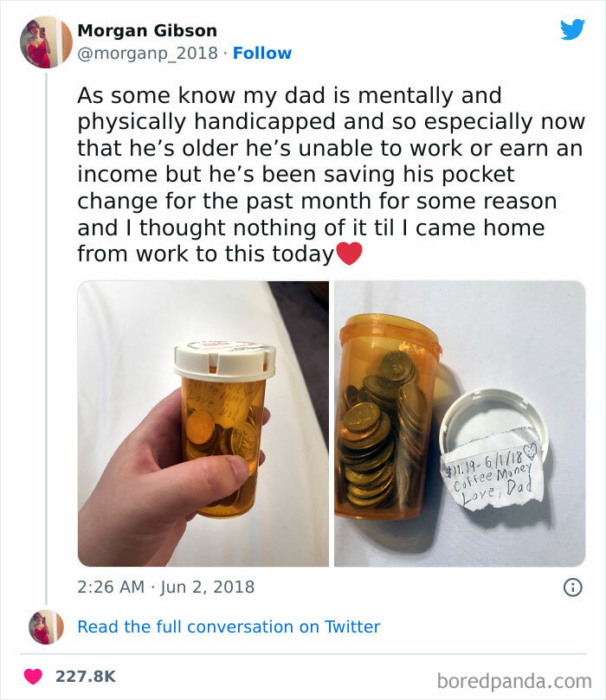This screenshot has width=606, height=700.
Task: Like the tweet with the pink heart
Action: click(33, 677)
